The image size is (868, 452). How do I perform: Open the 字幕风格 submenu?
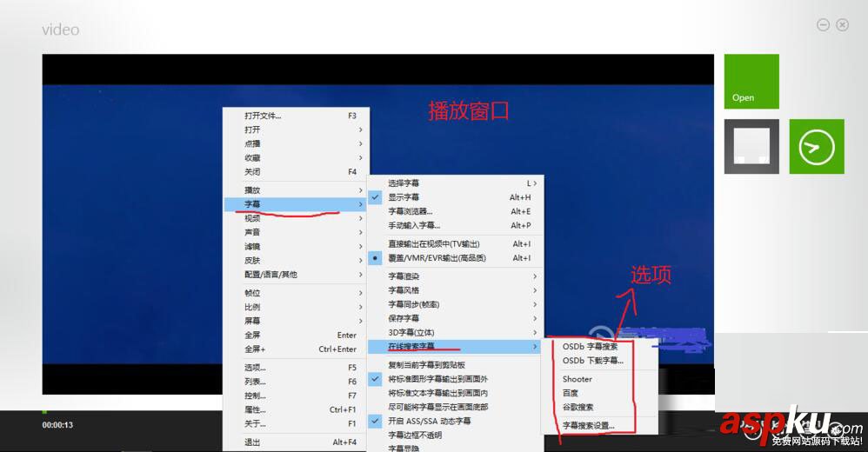(457, 290)
